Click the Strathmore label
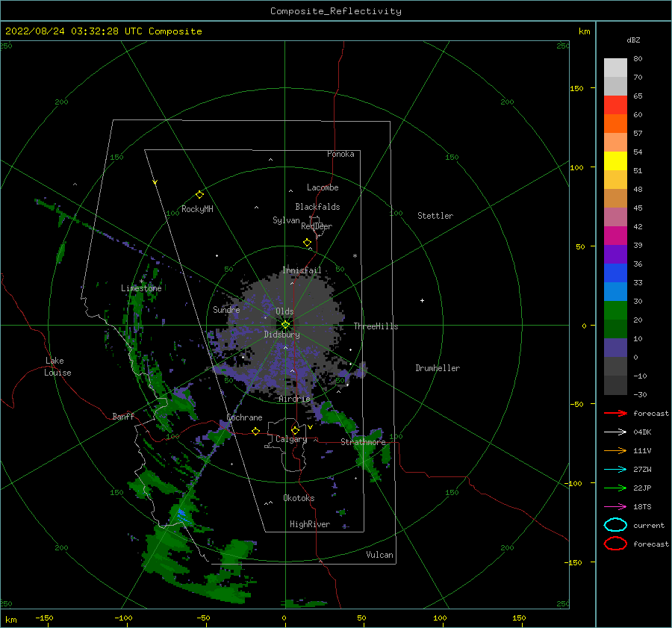The width and height of the screenshot is (672, 628). point(363,442)
